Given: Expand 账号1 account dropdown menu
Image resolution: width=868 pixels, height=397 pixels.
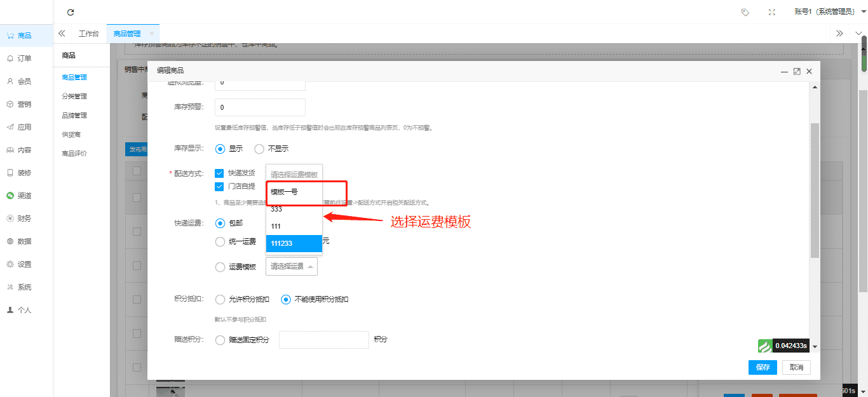Looking at the screenshot, I should pyautogui.click(x=830, y=12).
